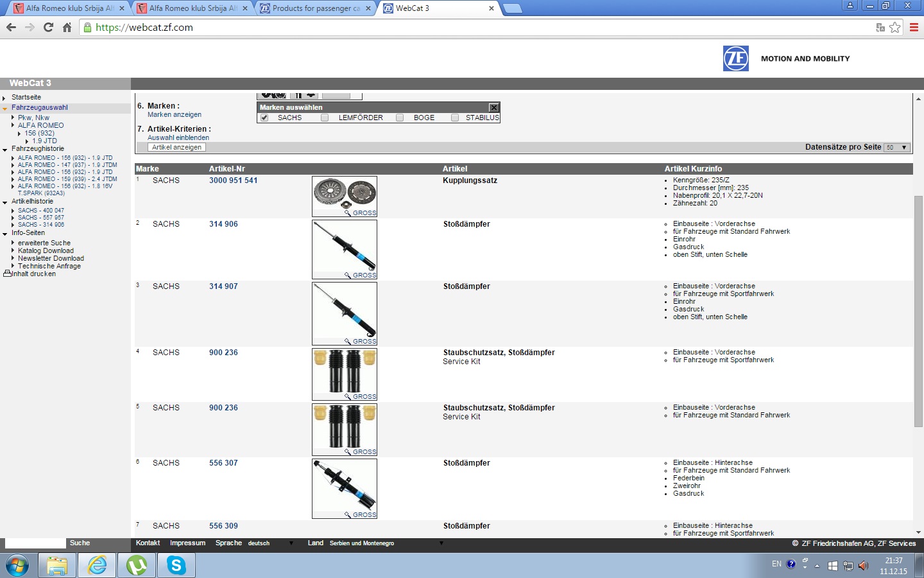Collapse the Artikelhistorie section arrow
The image size is (924, 578).
point(4,202)
